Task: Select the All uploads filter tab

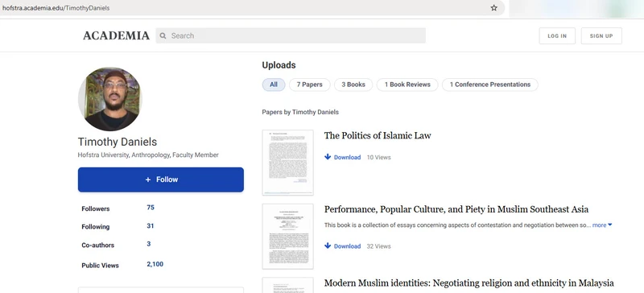Action: [x=274, y=85]
